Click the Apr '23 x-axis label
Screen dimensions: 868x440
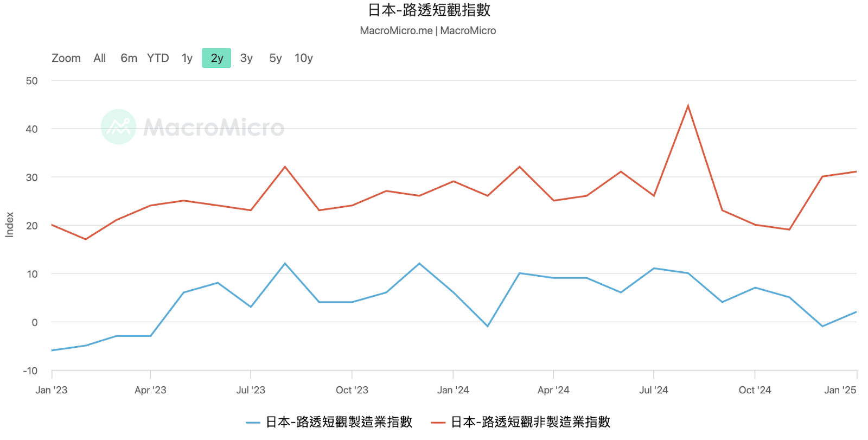150,390
